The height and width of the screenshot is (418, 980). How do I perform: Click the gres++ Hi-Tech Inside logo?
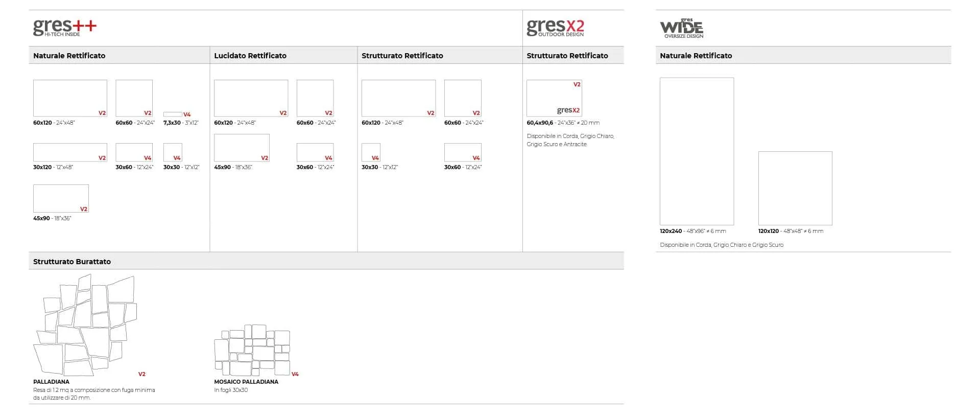click(64, 28)
